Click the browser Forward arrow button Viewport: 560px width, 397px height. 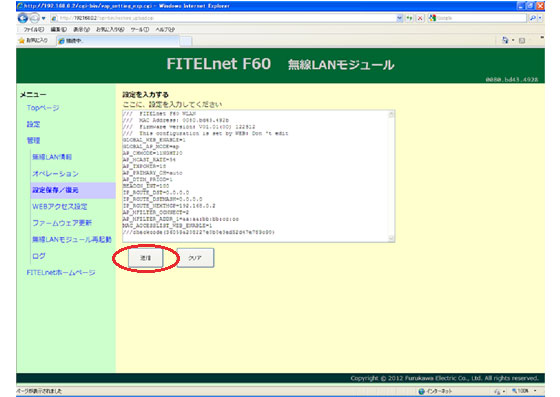click(35, 18)
